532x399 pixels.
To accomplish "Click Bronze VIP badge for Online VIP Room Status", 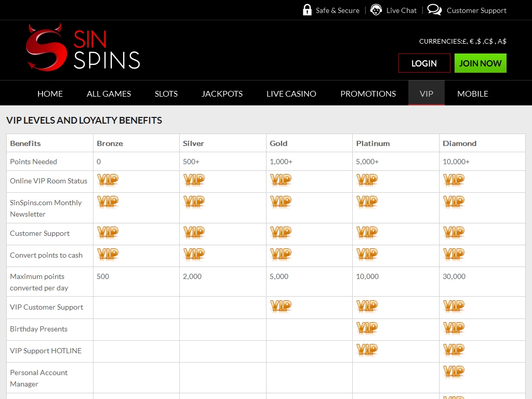I will [x=108, y=180].
